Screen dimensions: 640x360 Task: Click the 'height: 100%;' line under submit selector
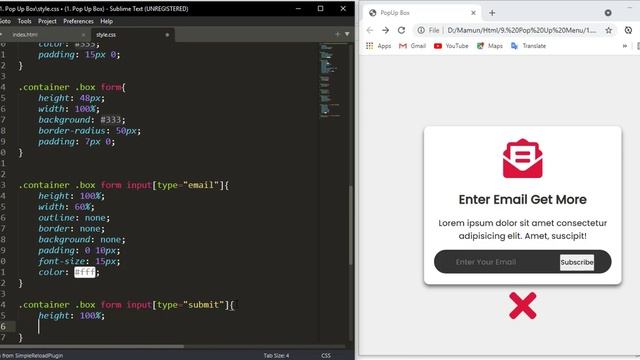[x=71, y=316]
